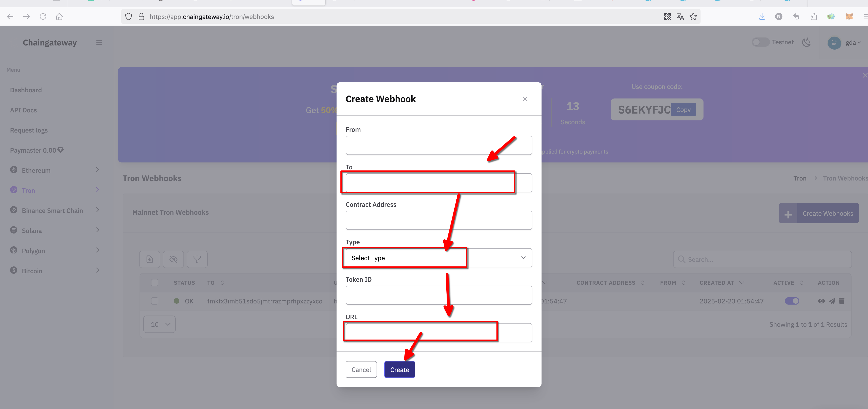The height and width of the screenshot is (409, 868).
Task: Open the Select Type dropdown
Action: pyautogui.click(x=438, y=258)
